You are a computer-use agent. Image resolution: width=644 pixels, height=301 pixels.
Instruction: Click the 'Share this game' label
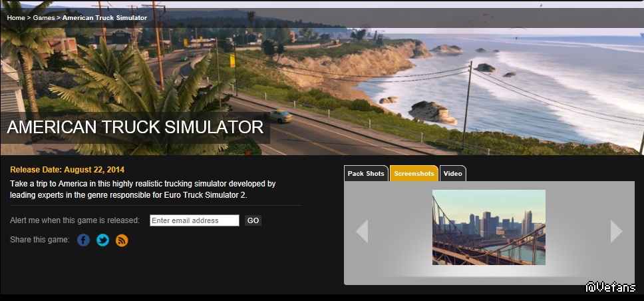pyautogui.click(x=40, y=240)
